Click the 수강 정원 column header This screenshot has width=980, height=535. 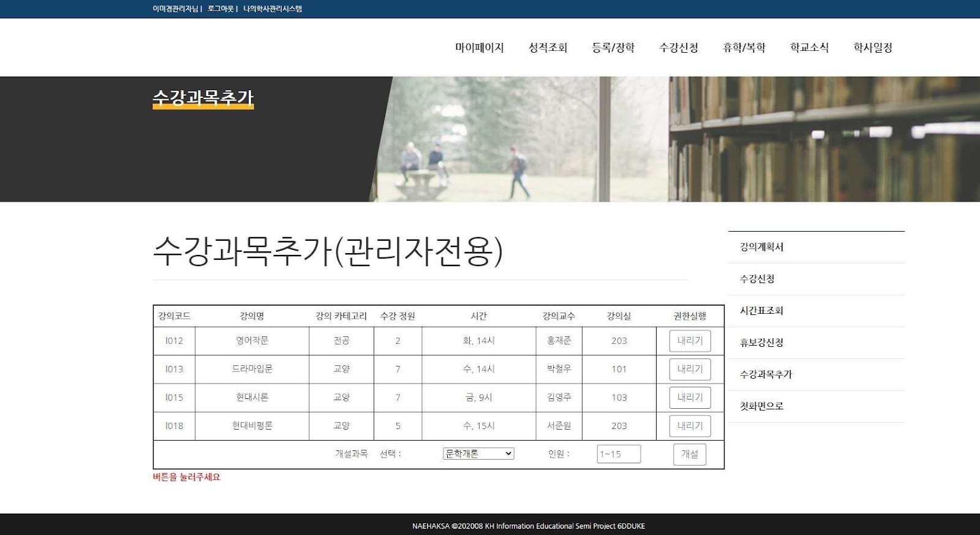[x=398, y=316]
